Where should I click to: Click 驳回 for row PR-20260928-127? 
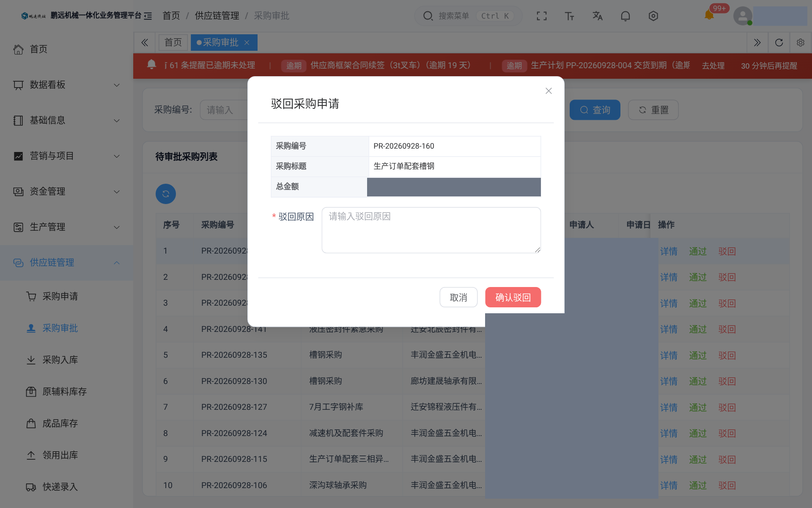coord(727,407)
